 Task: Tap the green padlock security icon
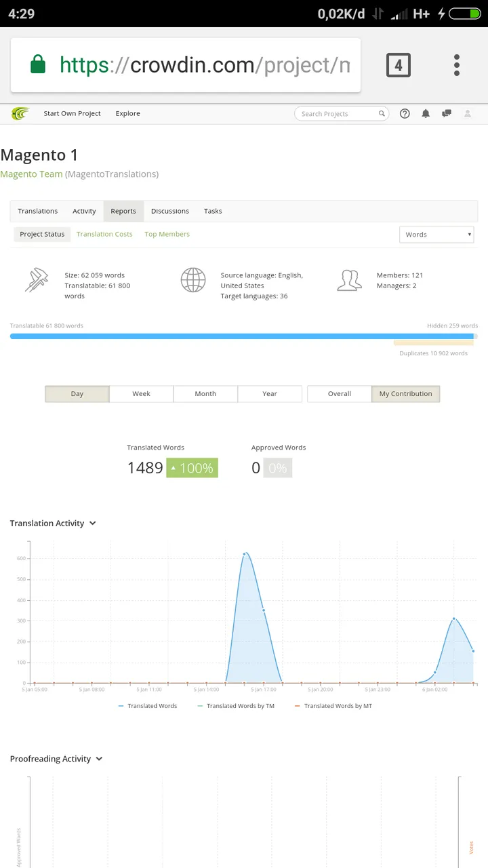38,65
